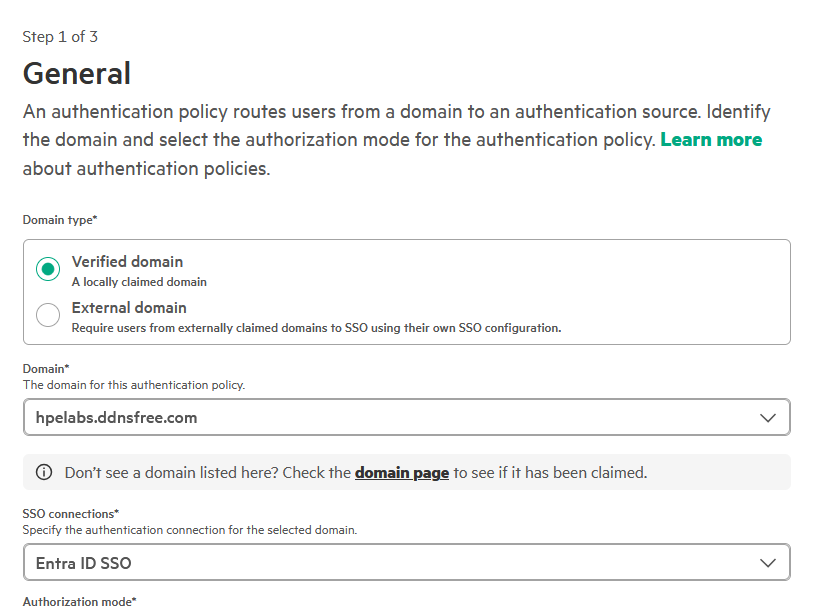The width and height of the screenshot is (822, 611).
Task: Open the Learn more link
Action: 711,140
